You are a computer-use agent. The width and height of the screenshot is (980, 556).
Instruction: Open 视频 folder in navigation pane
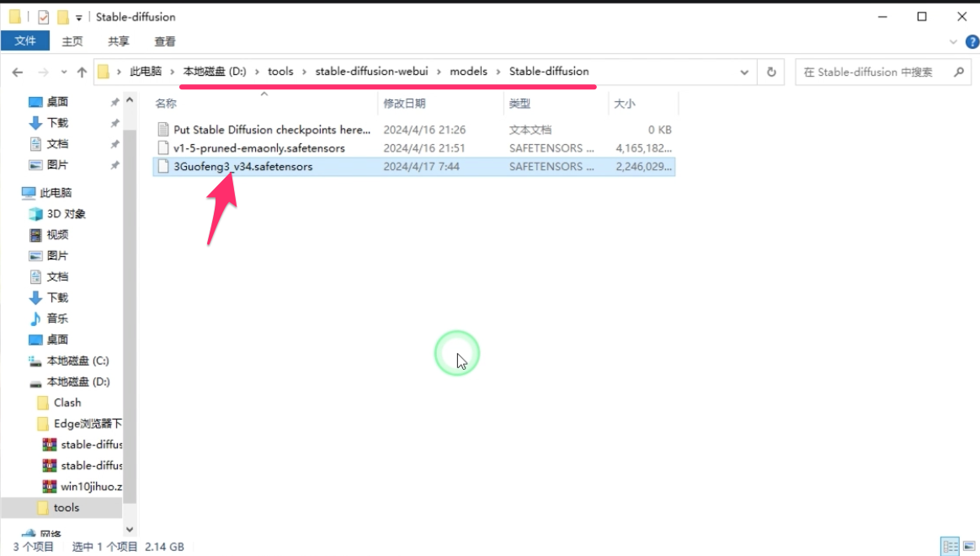pyautogui.click(x=57, y=234)
